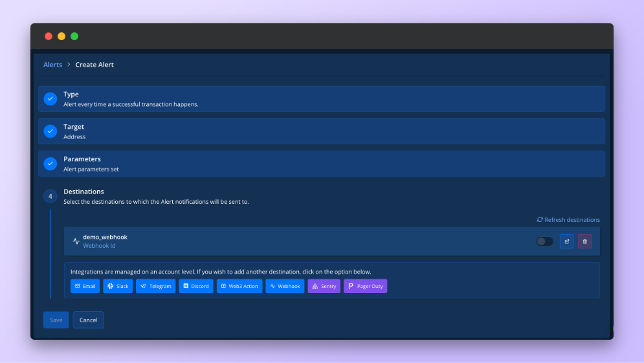This screenshot has height=363, width=644.
Task: Click the webhook pulse icon beside demo_webhook
Action: [x=76, y=241]
